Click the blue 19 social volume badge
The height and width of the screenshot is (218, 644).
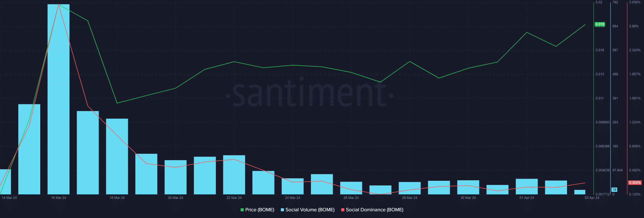(x=614, y=190)
